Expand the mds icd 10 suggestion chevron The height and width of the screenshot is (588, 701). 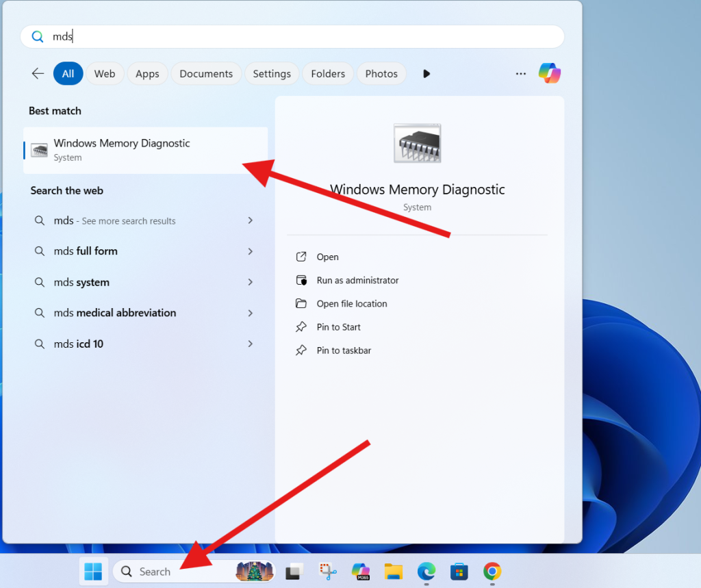251,344
